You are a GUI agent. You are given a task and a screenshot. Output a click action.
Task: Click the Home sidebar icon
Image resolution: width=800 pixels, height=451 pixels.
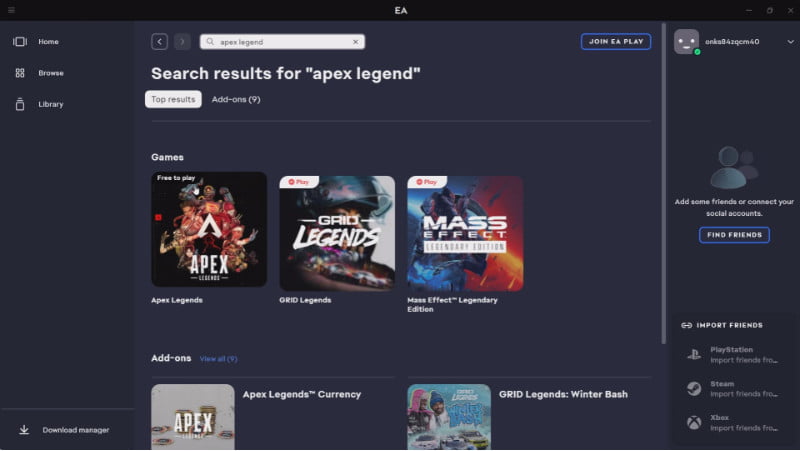[20, 42]
